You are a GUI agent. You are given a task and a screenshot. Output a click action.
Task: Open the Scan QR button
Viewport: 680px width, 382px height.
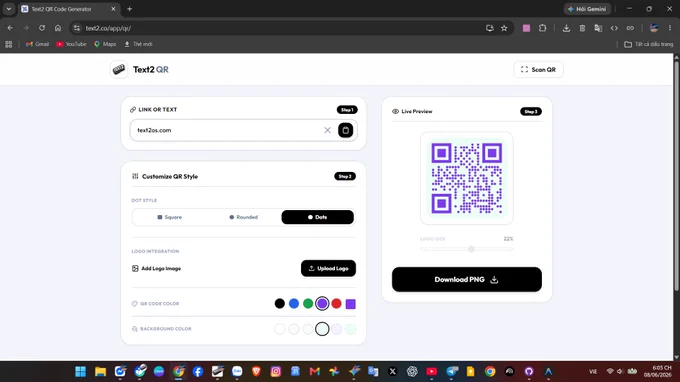tap(538, 69)
